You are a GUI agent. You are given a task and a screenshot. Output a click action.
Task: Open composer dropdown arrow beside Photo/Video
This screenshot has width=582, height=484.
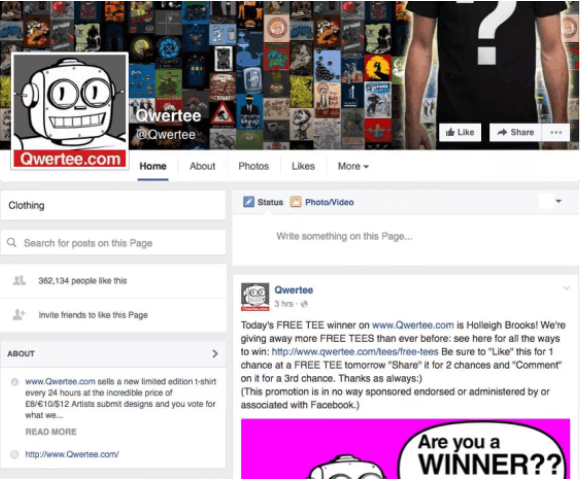558,201
